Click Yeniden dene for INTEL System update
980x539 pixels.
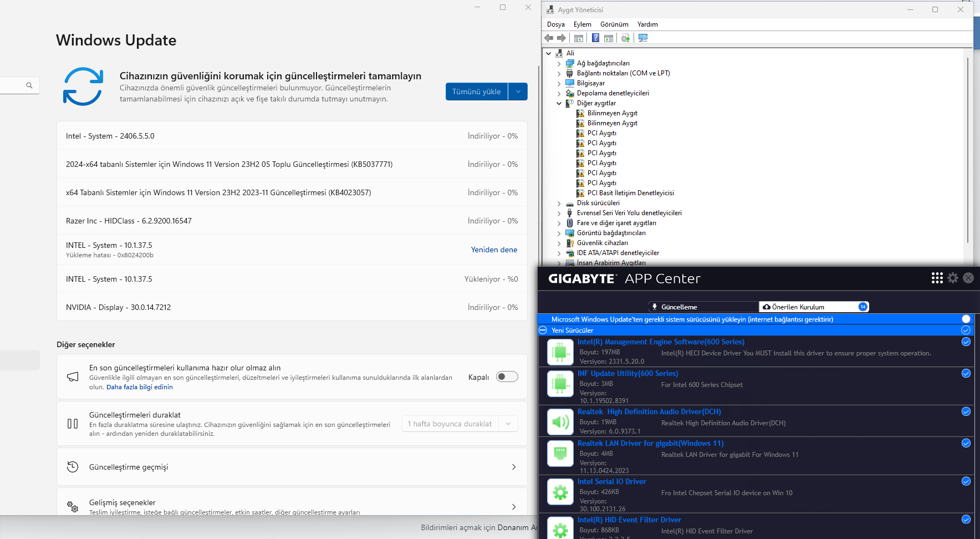[494, 250]
